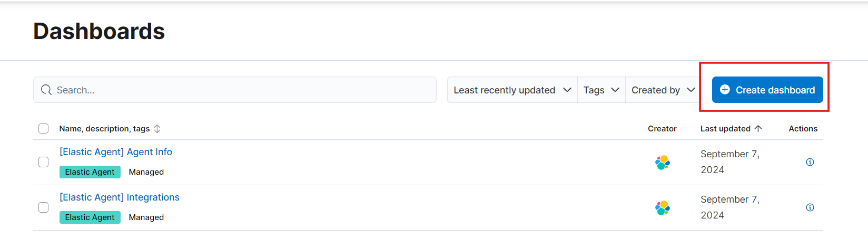Check the box for [Elastic Agent] Agent Info
The height and width of the screenshot is (238, 868).
[x=44, y=162]
